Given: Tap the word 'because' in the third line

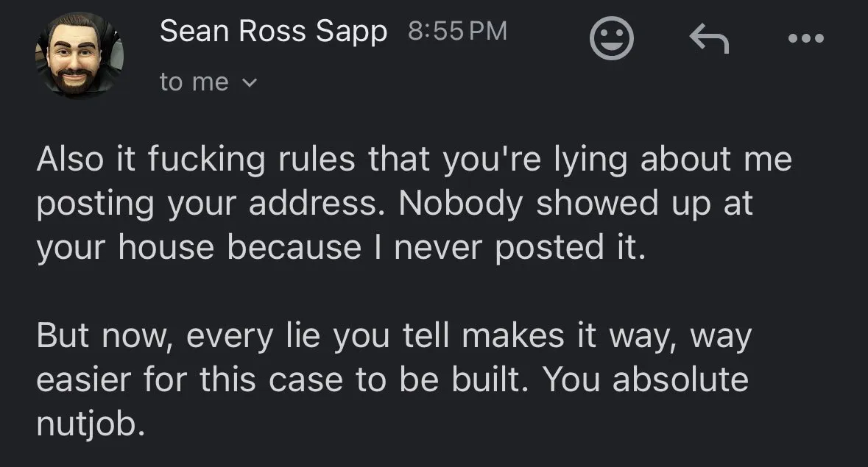Looking at the screenshot, I should [294, 248].
